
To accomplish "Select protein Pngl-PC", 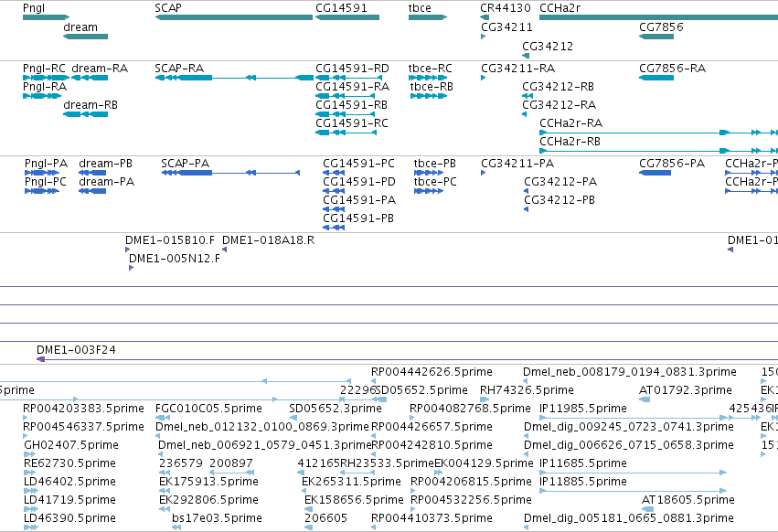I will [46, 182].
